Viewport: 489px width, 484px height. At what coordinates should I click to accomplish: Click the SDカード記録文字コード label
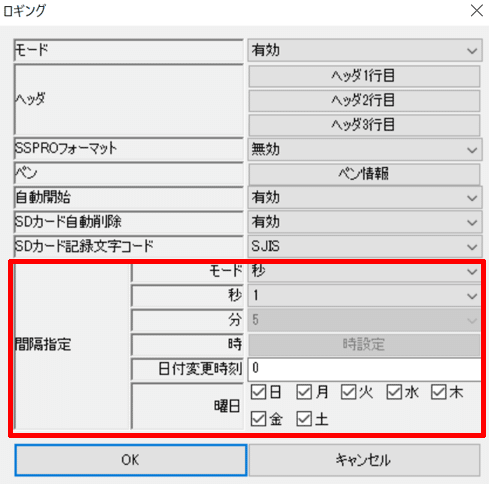[84, 246]
